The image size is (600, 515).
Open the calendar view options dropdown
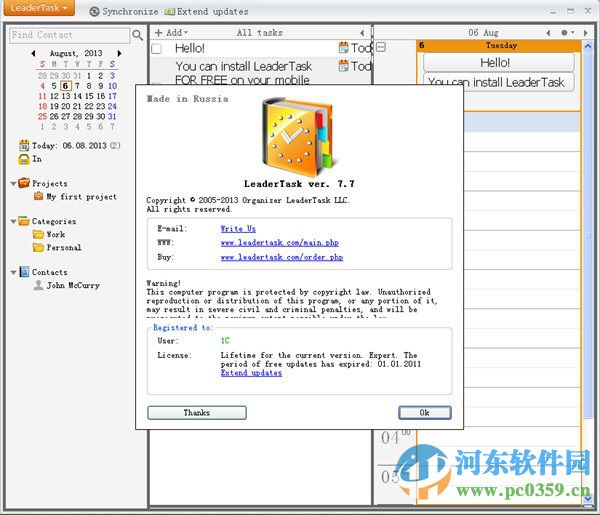(x=568, y=33)
